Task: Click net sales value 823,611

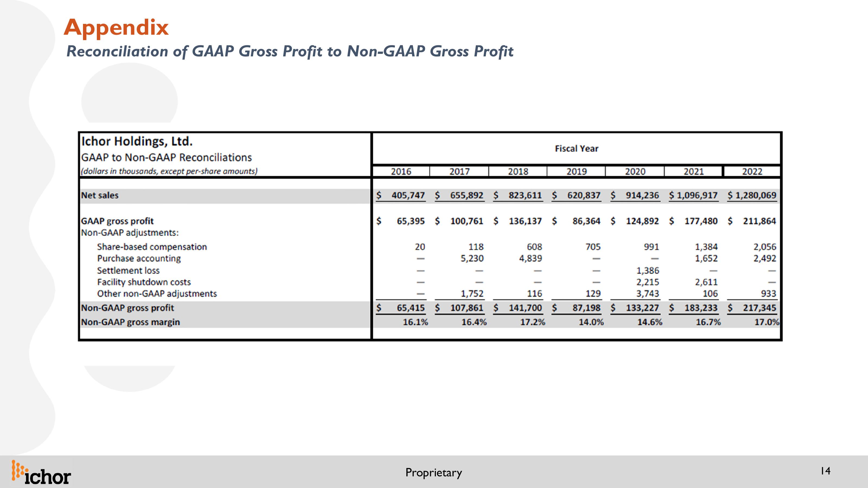Action: 525,195
